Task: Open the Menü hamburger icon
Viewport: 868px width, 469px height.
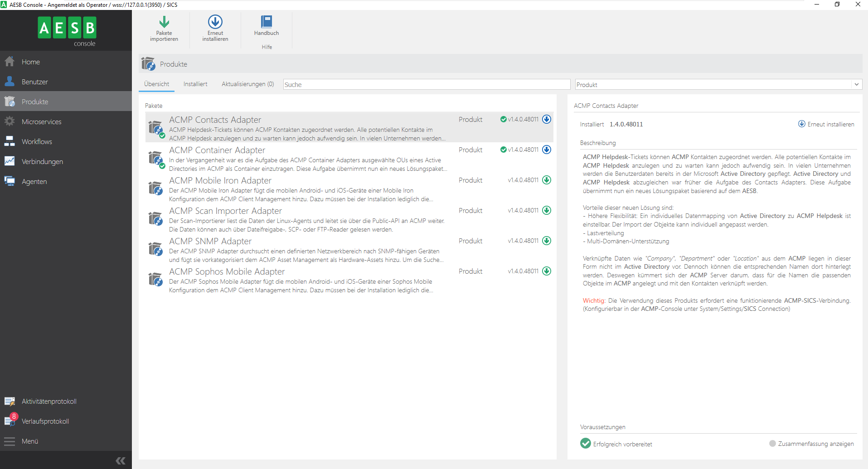Action: (x=10, y=441)
